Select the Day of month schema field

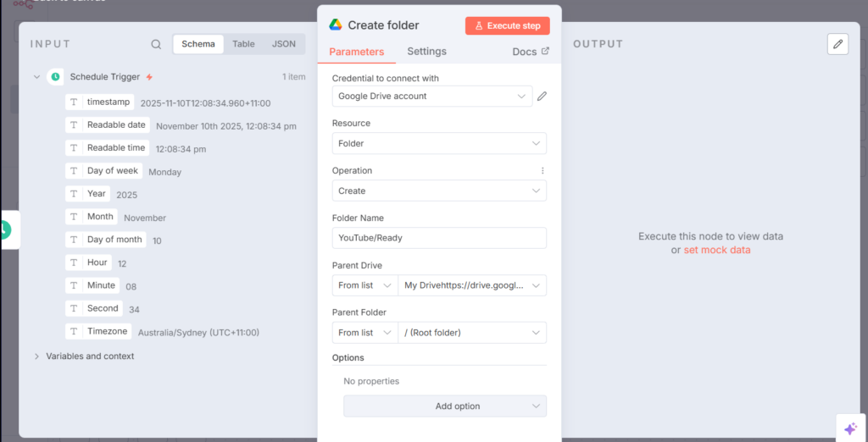[x=106, y=240]
